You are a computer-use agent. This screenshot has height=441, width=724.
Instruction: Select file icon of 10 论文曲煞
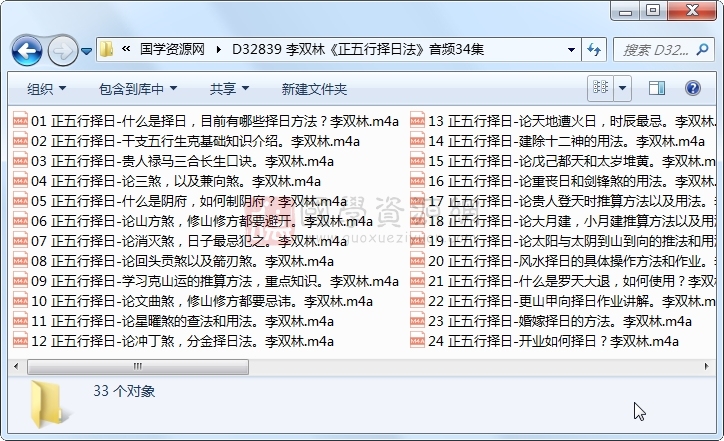point(20,301)
